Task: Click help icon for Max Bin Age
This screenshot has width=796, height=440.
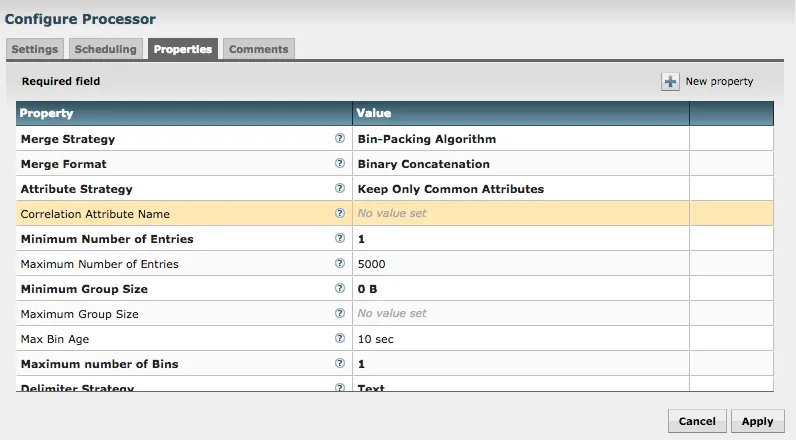Action: tap(340, 339)
